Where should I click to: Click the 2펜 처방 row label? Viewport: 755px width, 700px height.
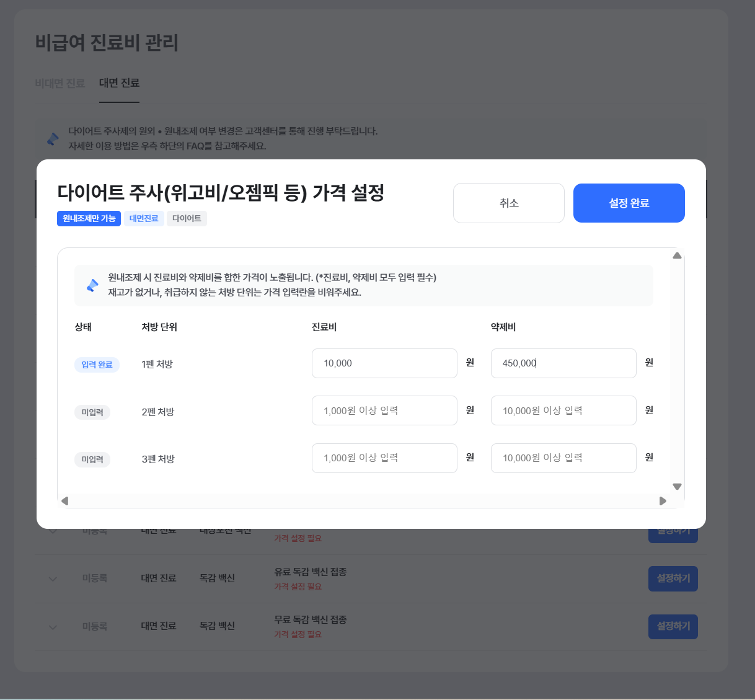tap(158, 412)
